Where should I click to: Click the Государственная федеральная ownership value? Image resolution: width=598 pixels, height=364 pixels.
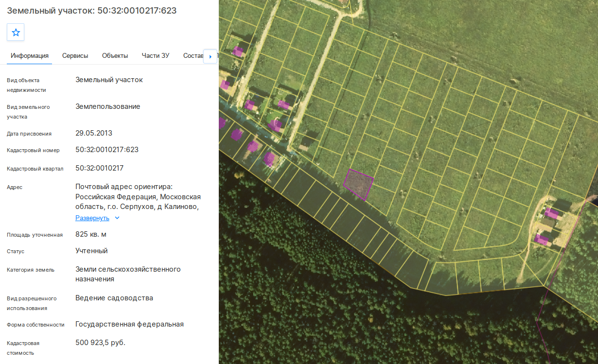[130, 324]
